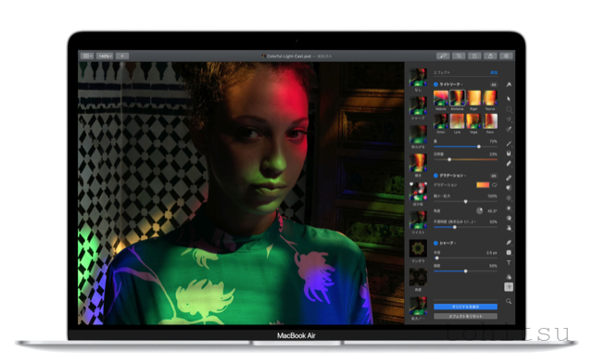This screenshot has width=593, height=364.
Task: Open the view layout dropdown in toolbar
Action: pos(87,56)
